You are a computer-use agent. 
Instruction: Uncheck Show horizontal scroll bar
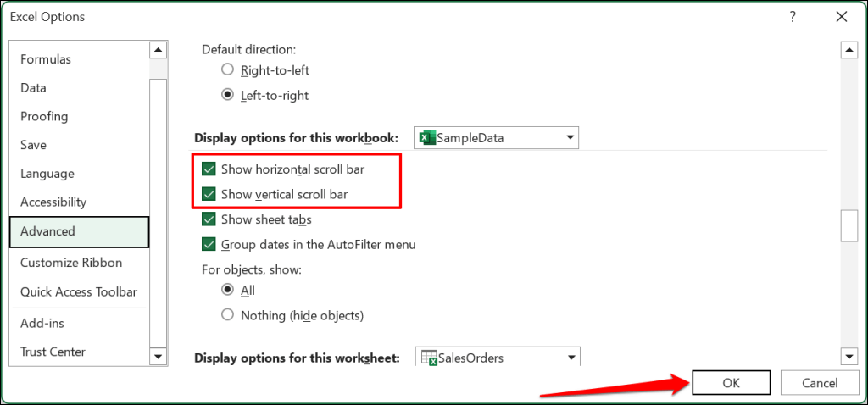pos(209,169)
